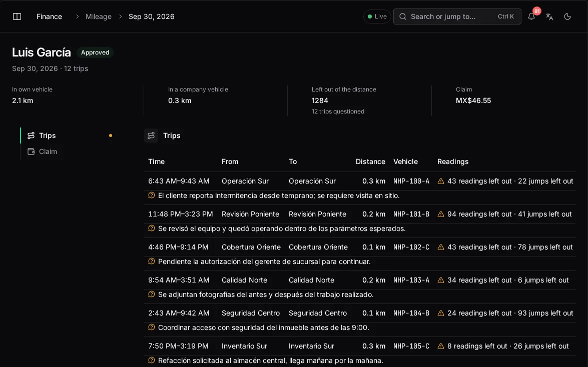The image size is (588, 367).
Task: Click warning icon on NHP-104-B row
Action: coord(441,313)
